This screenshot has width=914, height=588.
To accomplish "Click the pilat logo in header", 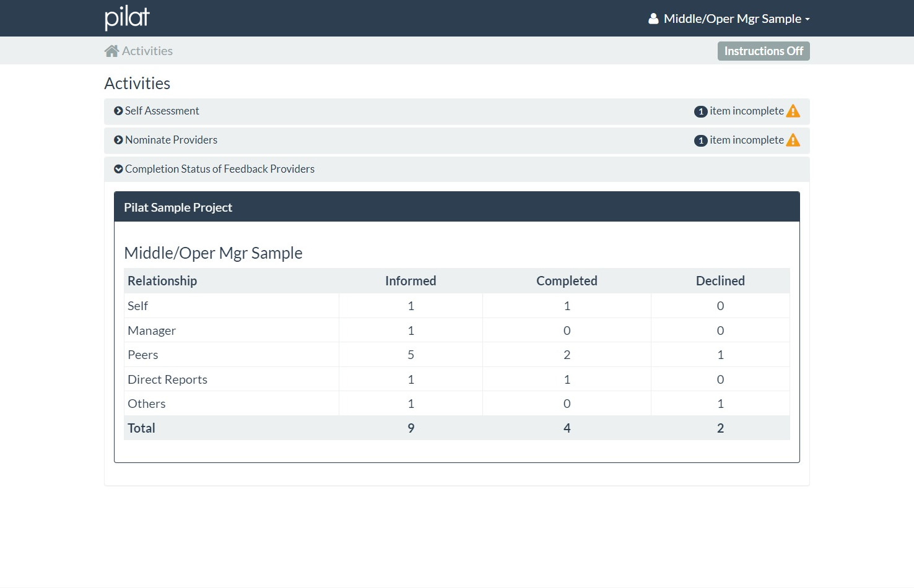I will [x=127, y=18].
